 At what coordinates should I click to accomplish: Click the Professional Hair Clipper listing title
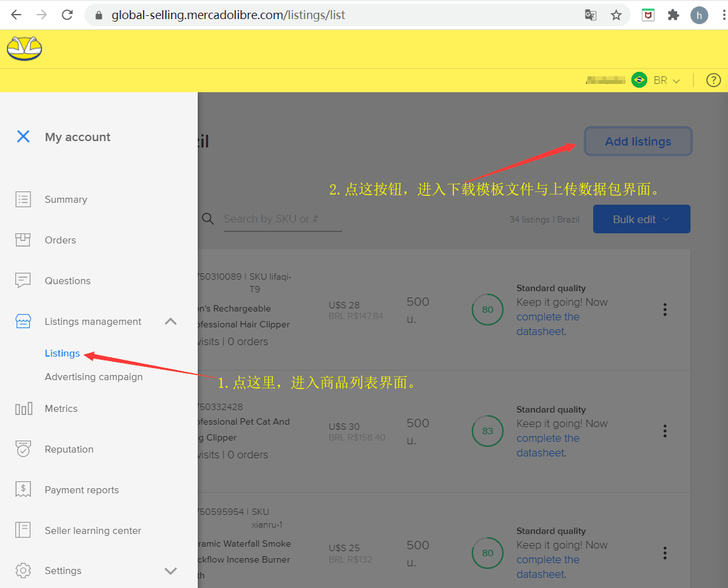(244, 317)
